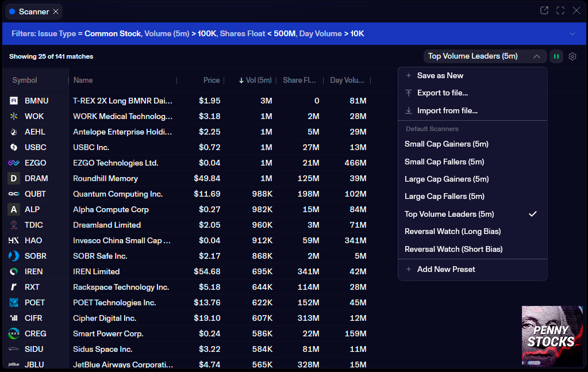This screenshot has width=588, height=372.
Task: Click the POET logo icon
Action: pyautogui.click(x=13, y=302)
